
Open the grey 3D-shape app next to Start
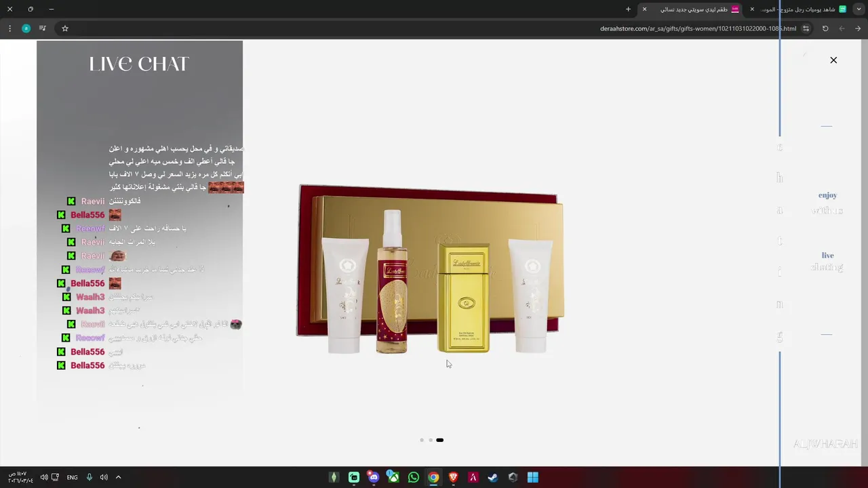pos(513,477)
